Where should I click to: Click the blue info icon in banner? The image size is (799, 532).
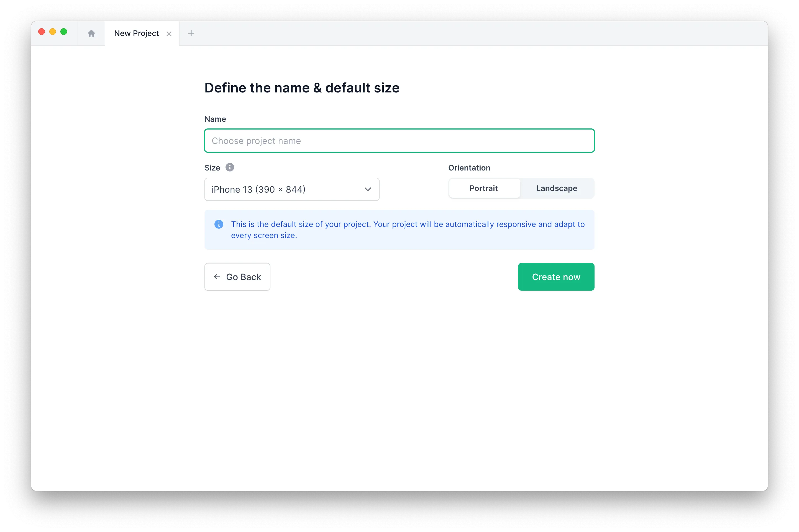pyautogui.click(x=219, y=224)
